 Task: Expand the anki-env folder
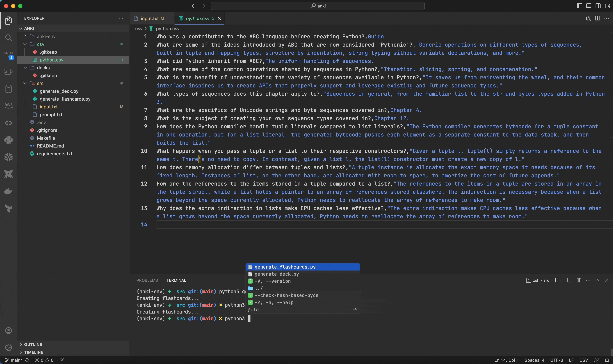[25, 36]
